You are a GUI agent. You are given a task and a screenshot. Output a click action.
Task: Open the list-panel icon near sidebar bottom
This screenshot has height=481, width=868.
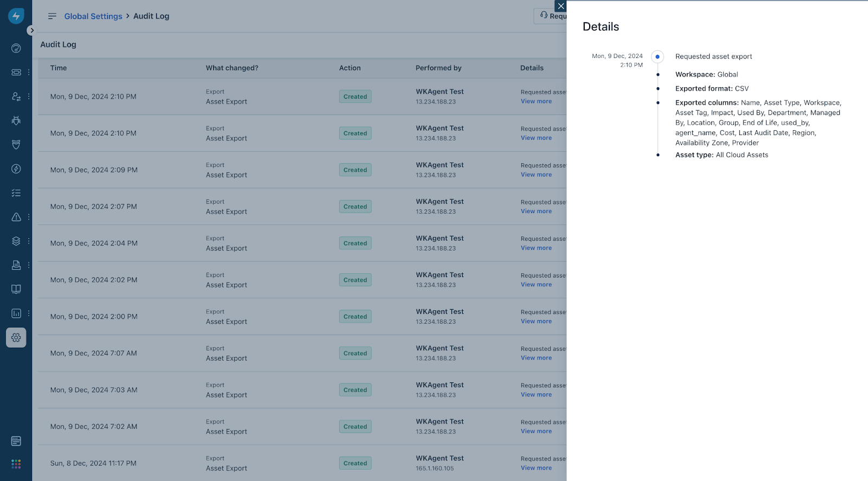16,441
